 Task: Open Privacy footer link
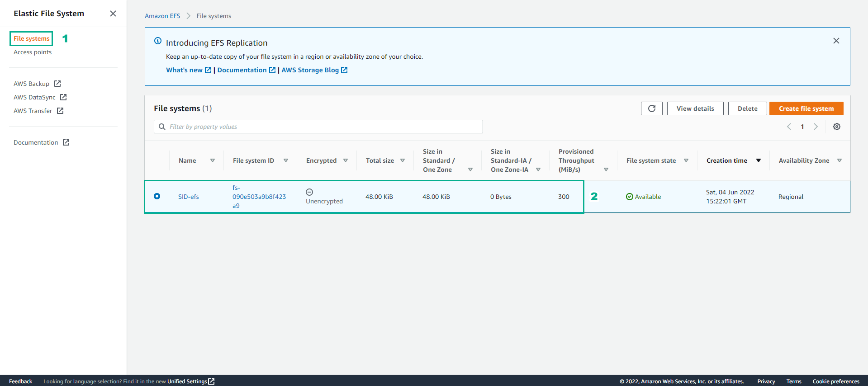click(x=766, y=381)
